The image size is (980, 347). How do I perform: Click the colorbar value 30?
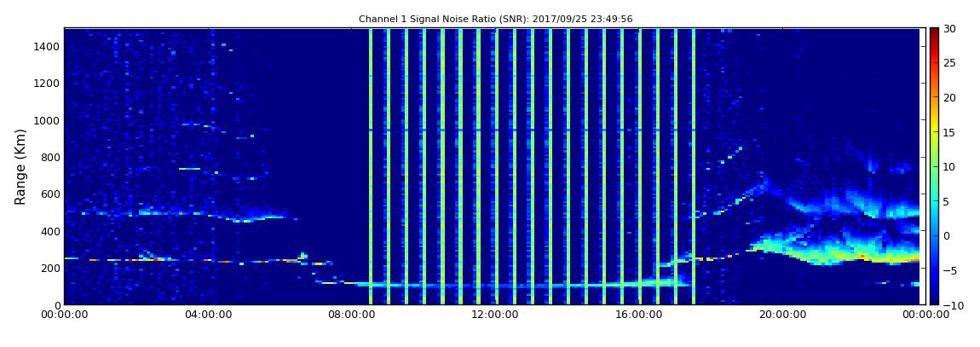click(x=949, y=29)
